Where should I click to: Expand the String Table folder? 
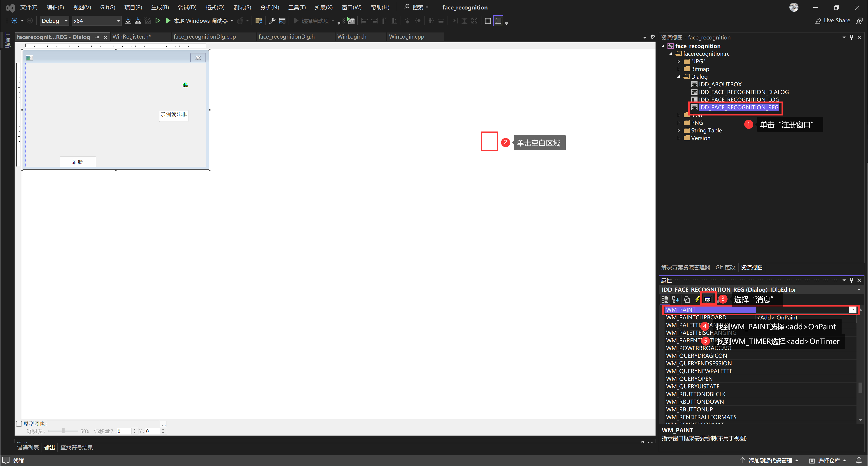coord(678,130)
